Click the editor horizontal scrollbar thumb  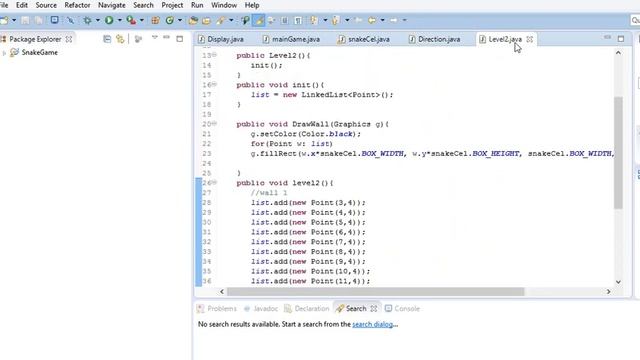(x=376, y=291)
